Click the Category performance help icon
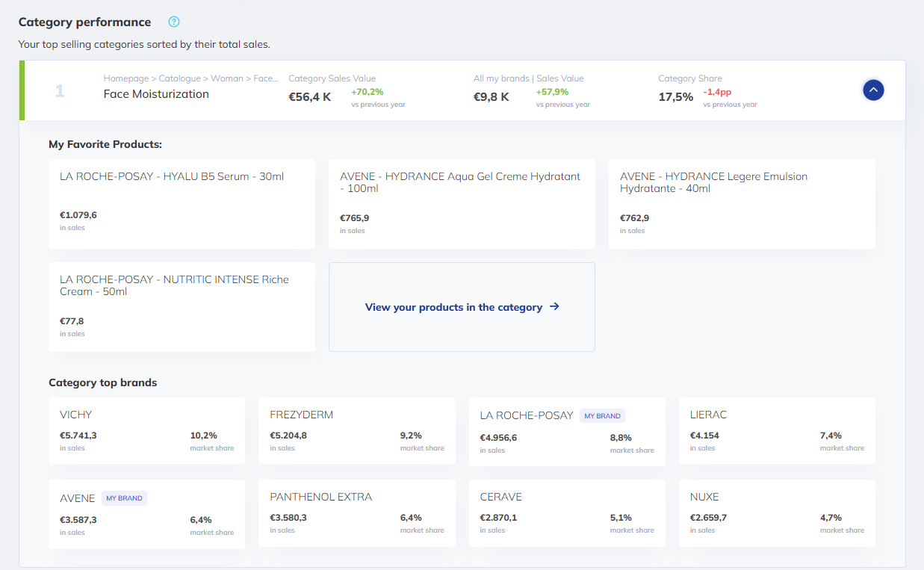The image size is (924, 570). [174, 22]
